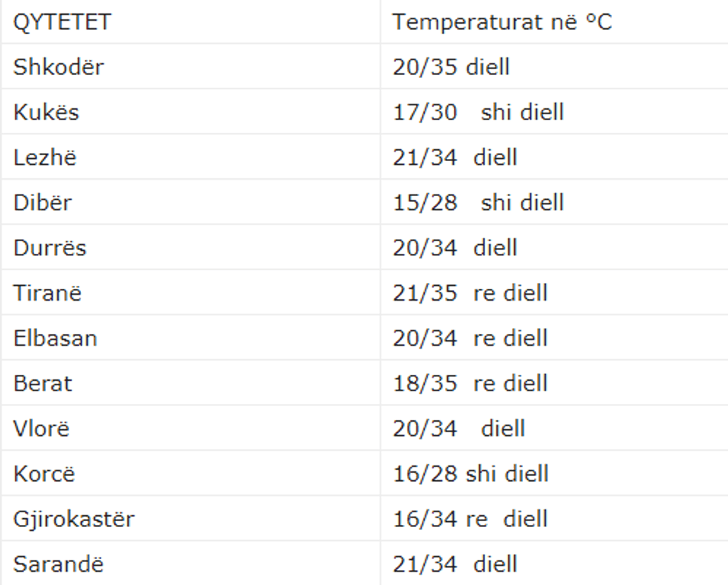Click the QYTETET column header

click(x=62, y=22)
